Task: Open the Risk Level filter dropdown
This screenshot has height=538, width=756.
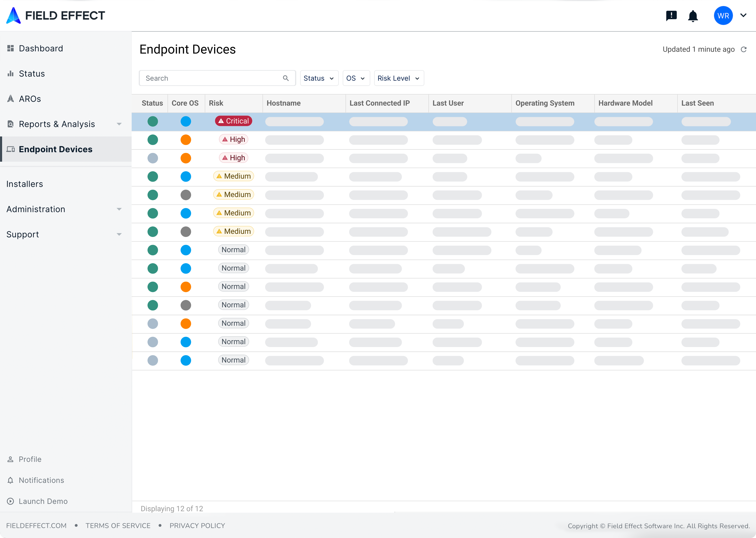Action: coord(398,78)
